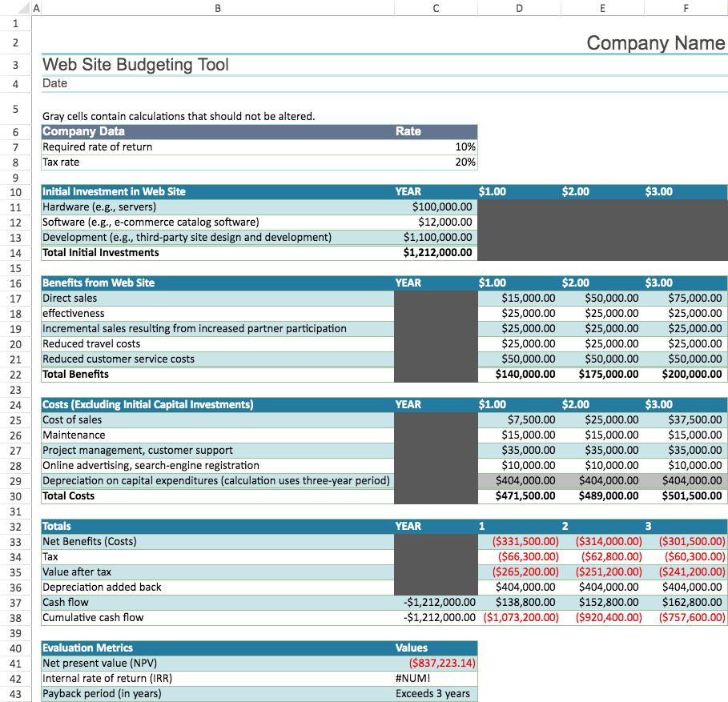
Task: Click column header D
Action: [518, 7]
